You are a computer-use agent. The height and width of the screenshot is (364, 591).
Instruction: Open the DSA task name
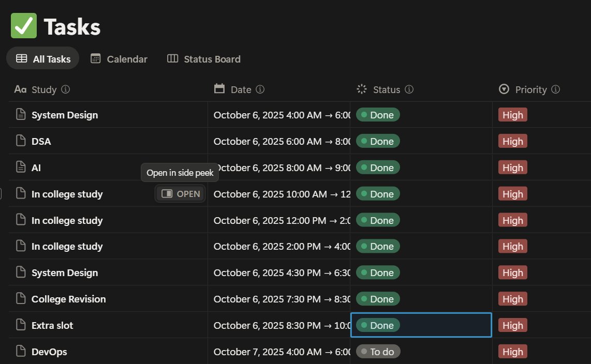(x=41, y=142)
